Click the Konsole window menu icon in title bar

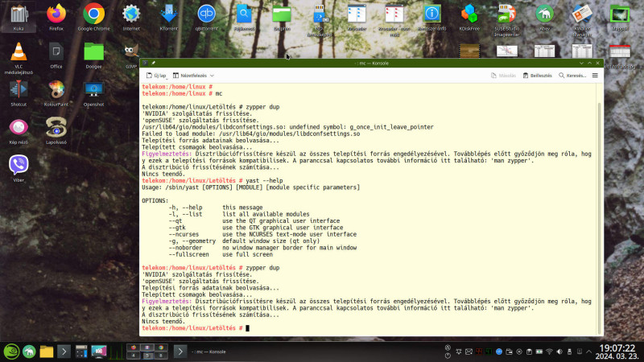[145, 63]
